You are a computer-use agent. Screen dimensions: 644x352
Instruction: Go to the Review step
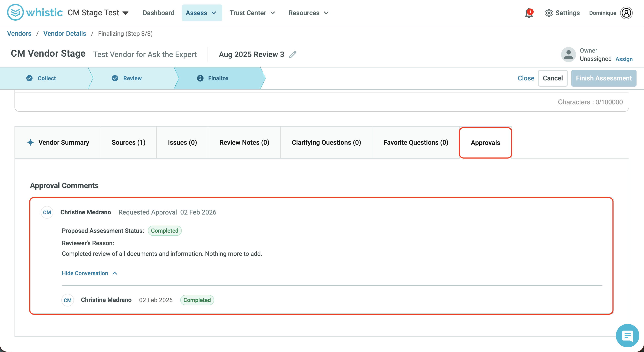[x=132, y=78]
